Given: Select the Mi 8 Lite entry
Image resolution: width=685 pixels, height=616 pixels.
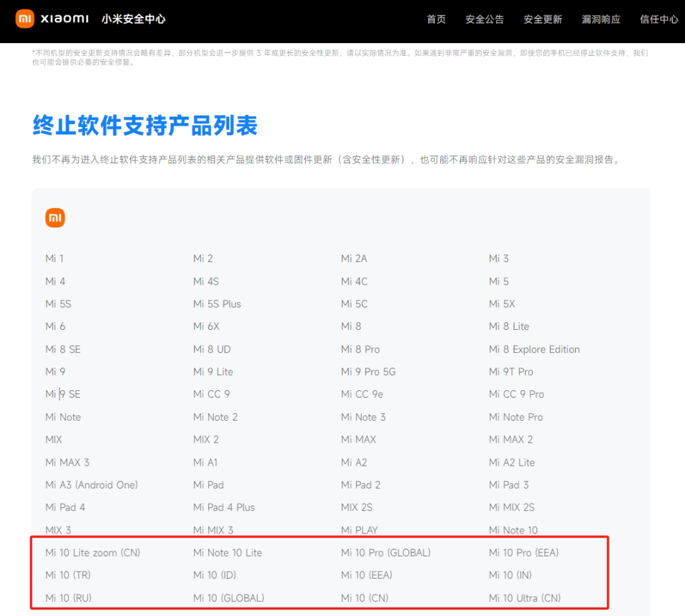Looking at the screenshot, I should 509,326.
